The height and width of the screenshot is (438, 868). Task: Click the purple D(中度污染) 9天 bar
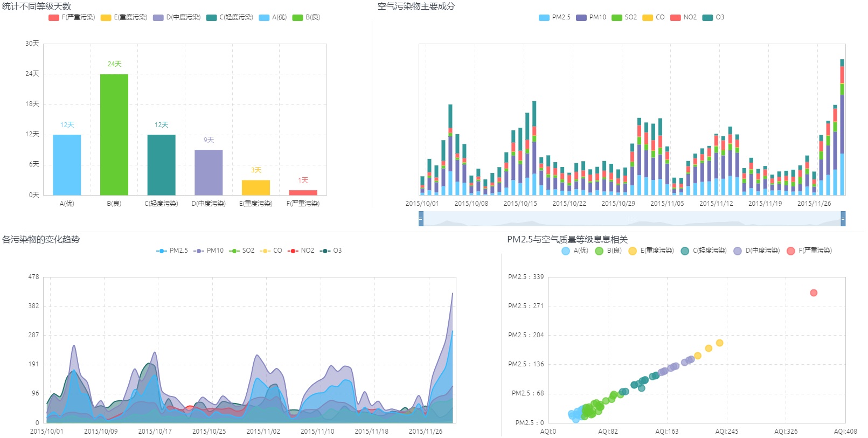(x=209, y=172)
